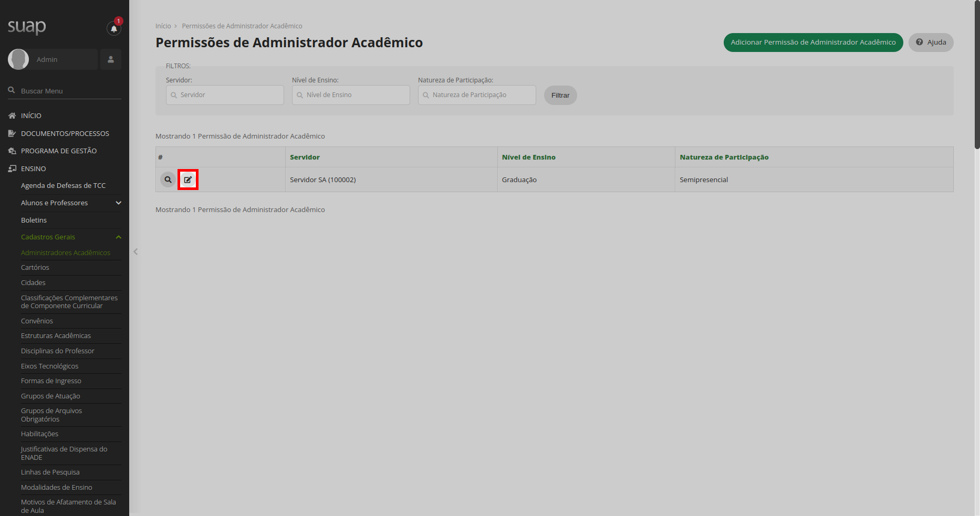Screen dimensions: 980x516
Task: Select Administradores Acadêmicos in sidebar
Action: click(66, 252)
